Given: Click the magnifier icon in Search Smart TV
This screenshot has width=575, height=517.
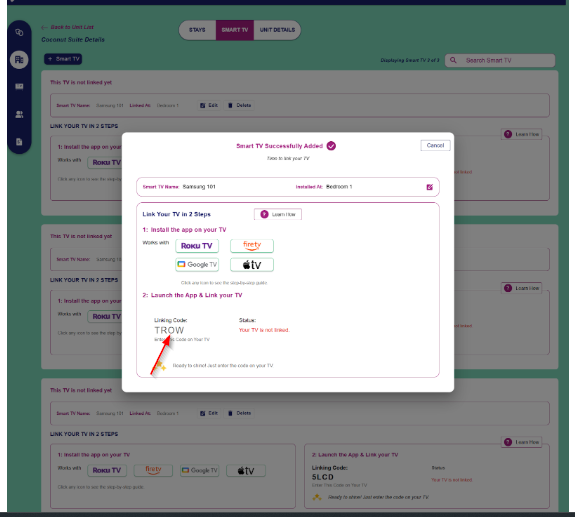Looking at the screenshot, I should pyautogui.click(x=453, y=60).
